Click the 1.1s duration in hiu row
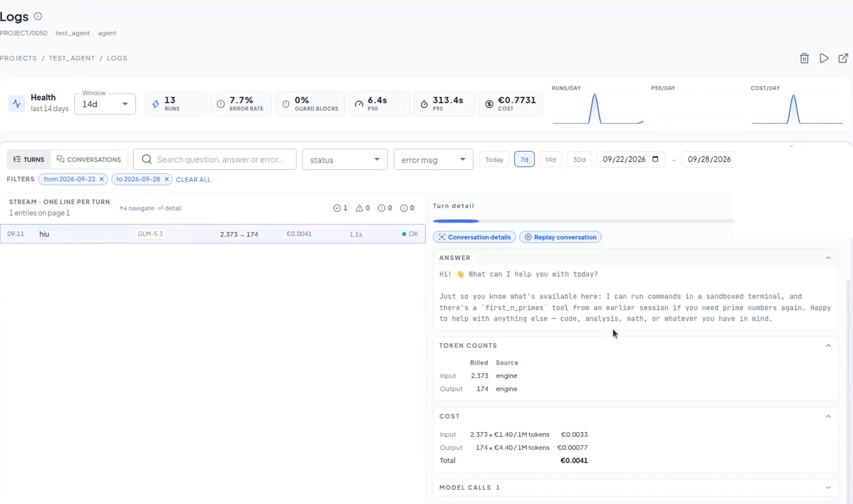 point(355,234)
